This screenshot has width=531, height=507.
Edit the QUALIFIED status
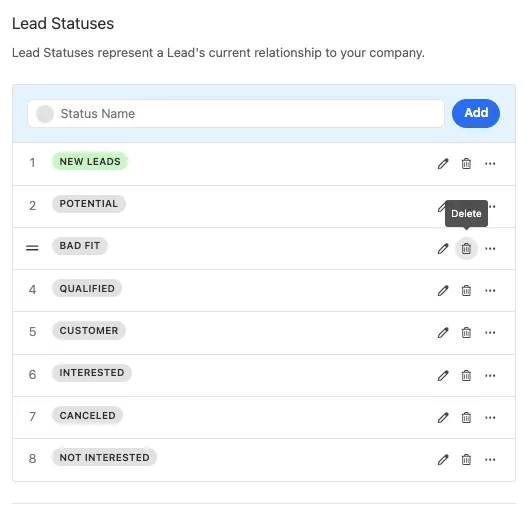click(x=443, y=291)
